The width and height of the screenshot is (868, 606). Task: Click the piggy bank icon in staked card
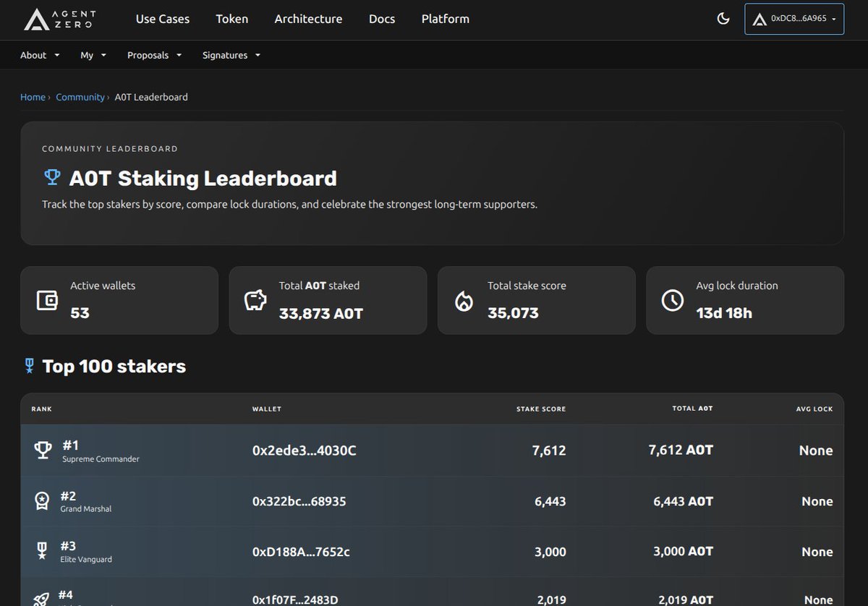pos(255,300)
